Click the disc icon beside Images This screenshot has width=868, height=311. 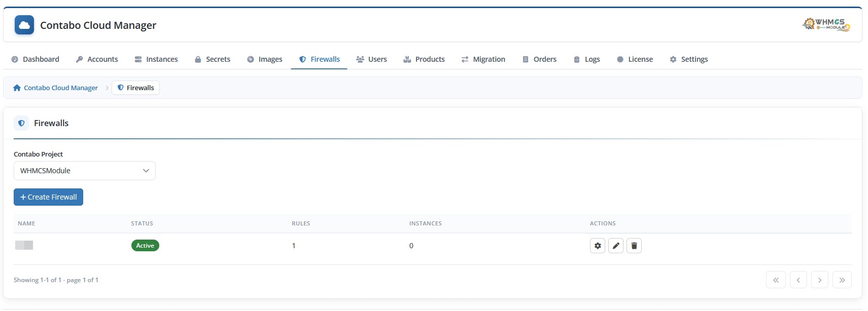(x=250, y=59)
